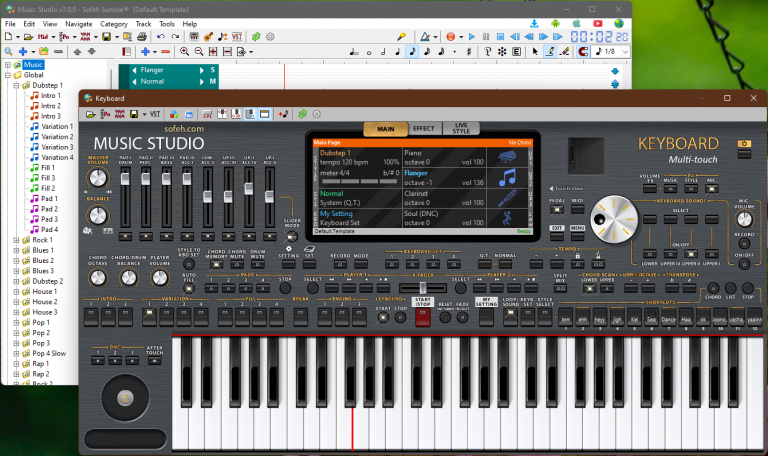The height and width of the screenshot is (456, 768).
Task: Expand the Rock 1 folder in the tree
Action: pyautogui.click(x=16, y=240)
